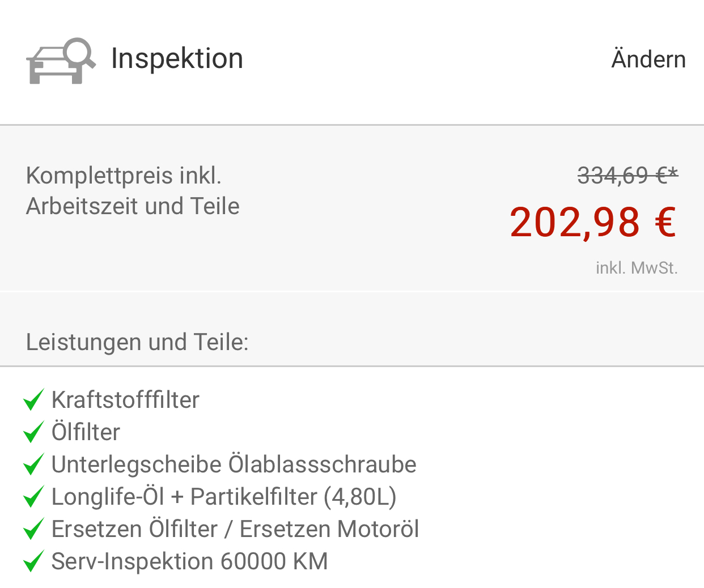Screen dimensions: 704x588
Task: Click the checkmark next to Serv-Inspektion 60000 KM
Action: (33, 561)
